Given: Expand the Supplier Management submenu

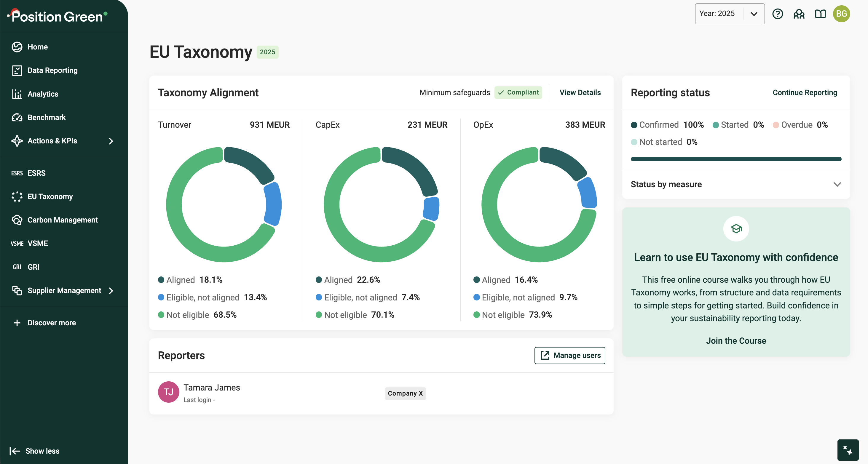Looking at the screenshot, I should [x=111, y=290].
